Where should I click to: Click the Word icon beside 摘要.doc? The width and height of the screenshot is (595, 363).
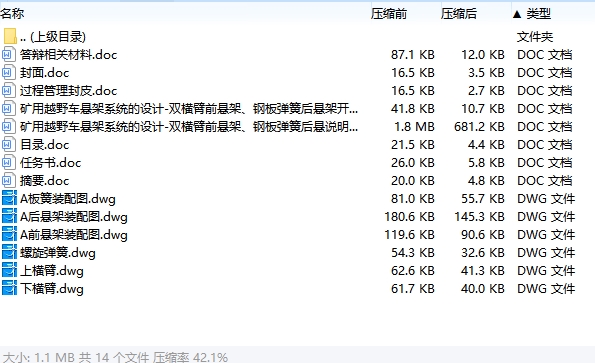8,181
